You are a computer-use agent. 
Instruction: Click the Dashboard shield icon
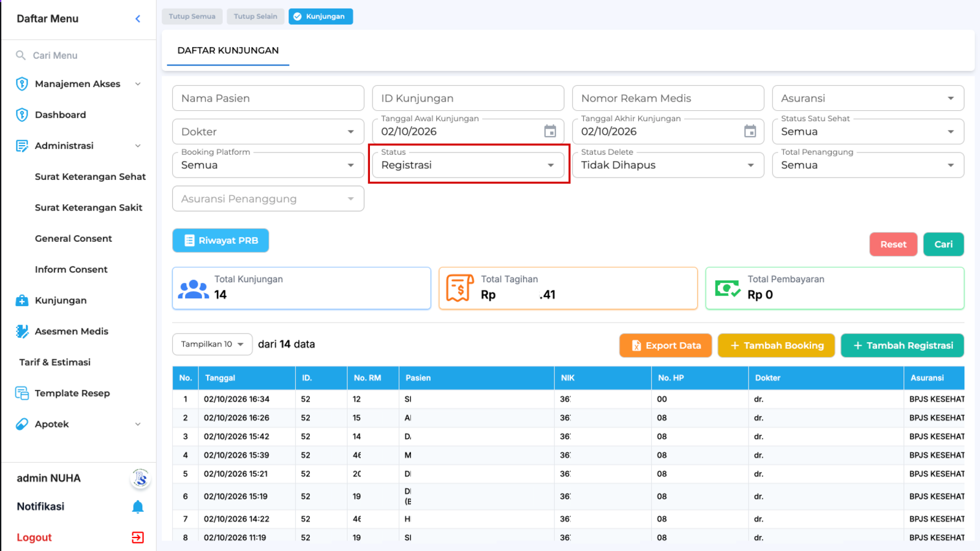click(x=22, y=114)
